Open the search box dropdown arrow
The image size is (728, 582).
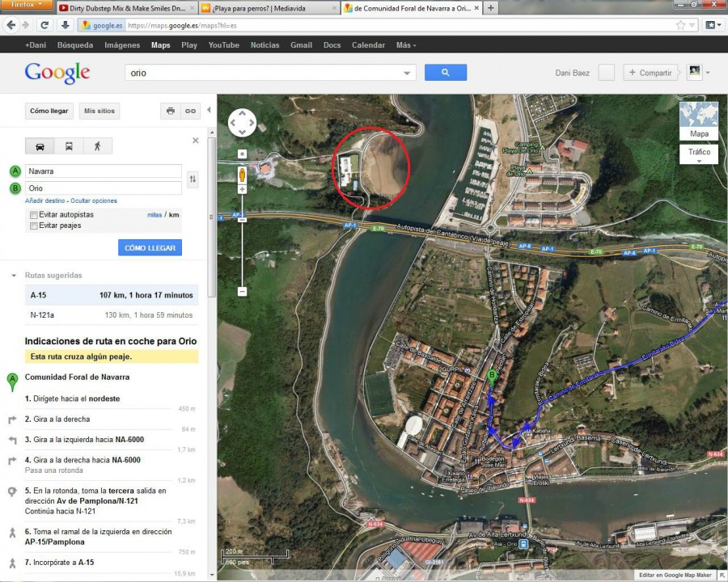coord(407,73)
